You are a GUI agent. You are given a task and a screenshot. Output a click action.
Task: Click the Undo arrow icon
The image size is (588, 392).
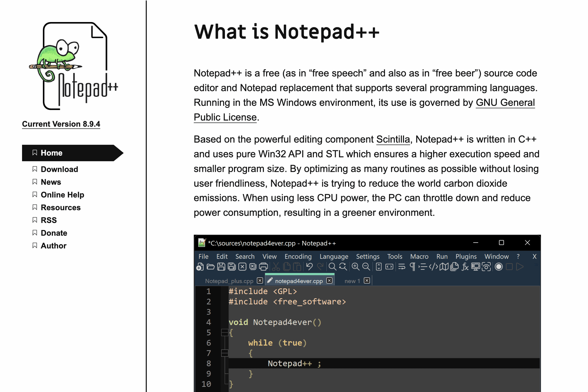point(309,267)
